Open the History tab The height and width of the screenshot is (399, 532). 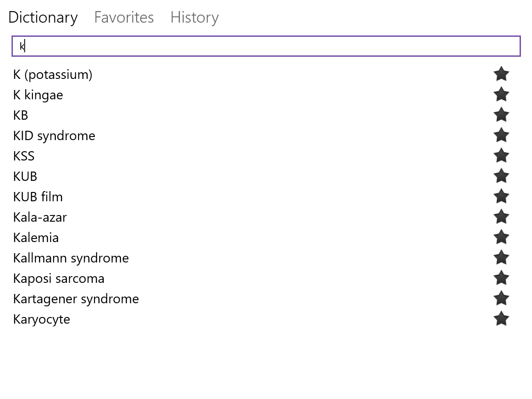[x=194, y=17]
